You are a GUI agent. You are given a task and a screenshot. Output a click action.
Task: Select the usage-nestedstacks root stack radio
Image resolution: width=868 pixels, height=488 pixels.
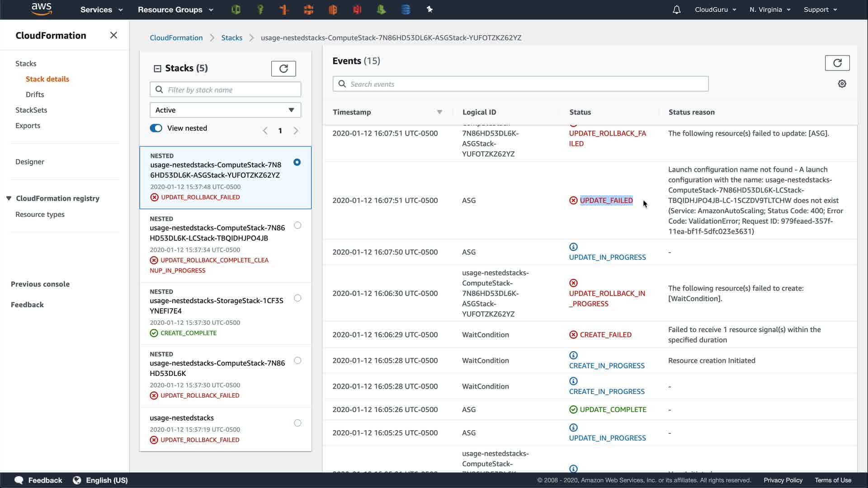click(297, 423)
